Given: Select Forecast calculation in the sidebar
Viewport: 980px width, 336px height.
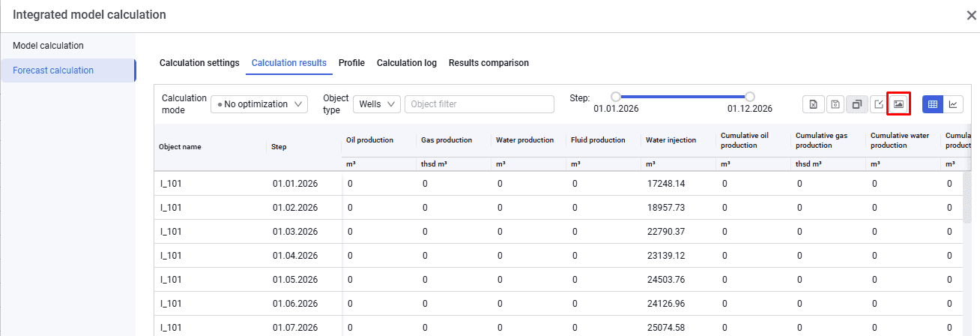Looking at the screenshot, I should (x=68, y=70).
